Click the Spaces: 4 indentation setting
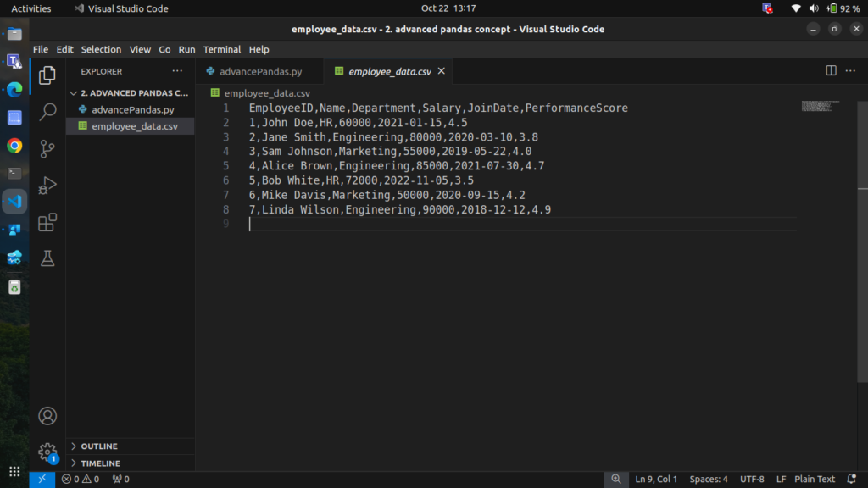Image resolution: width=868 pixels, height=488 pixels. tap(708, 480)
